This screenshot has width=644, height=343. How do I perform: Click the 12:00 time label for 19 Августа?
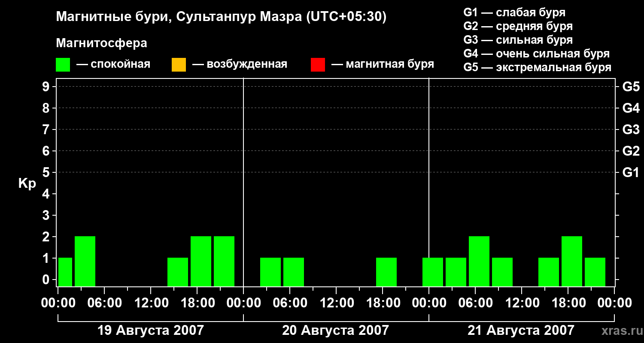click(x=151, y=303)
